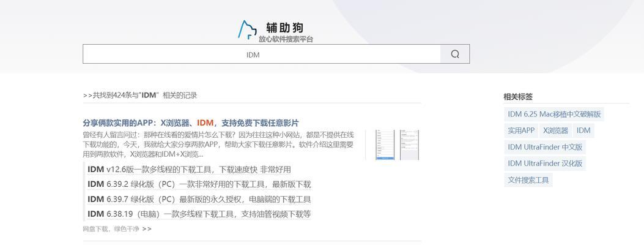The image size is (644, 245).
Task: Select the IDM 6.25 Mac移植中文破解版 tag
Action: coord(554,114)
